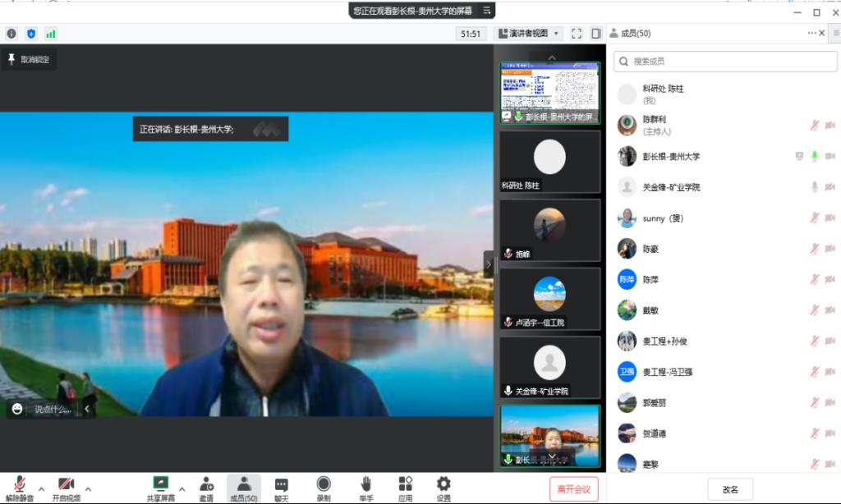841x504 pixels.
Task: Open the share screen icon
Action: pyautogui.click(x=161, y=484)
